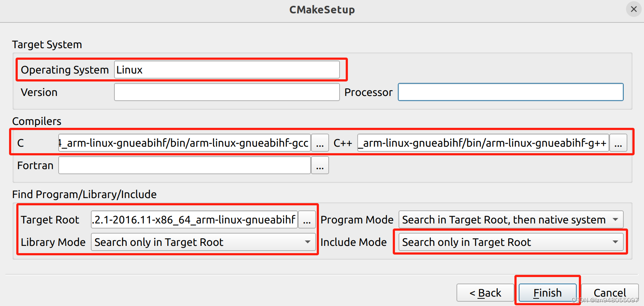
Task: Edit the C compiler path field
Action: pos(184,143)
